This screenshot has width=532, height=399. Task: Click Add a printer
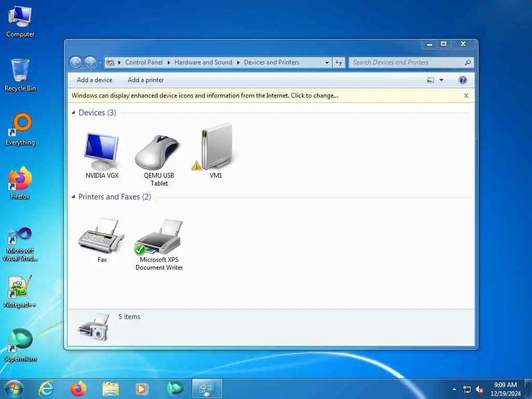tap(145, 80)
